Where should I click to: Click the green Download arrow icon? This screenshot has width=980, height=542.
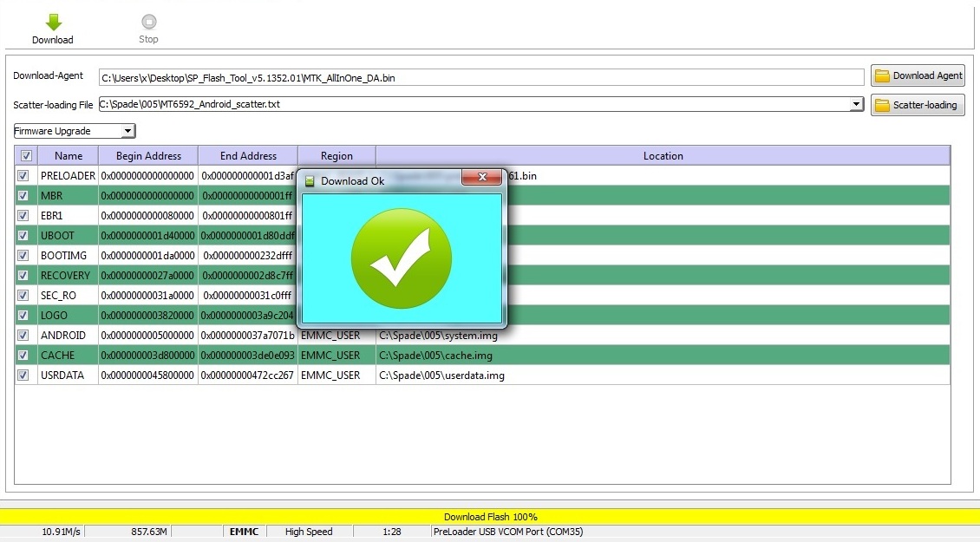(x=53, y=23)
